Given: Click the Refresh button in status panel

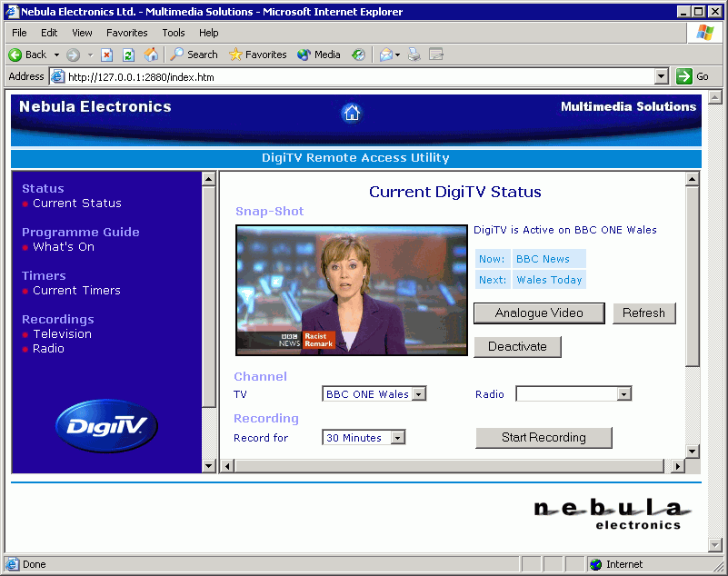Looking at the screenshot, I should tap(644, 313).
